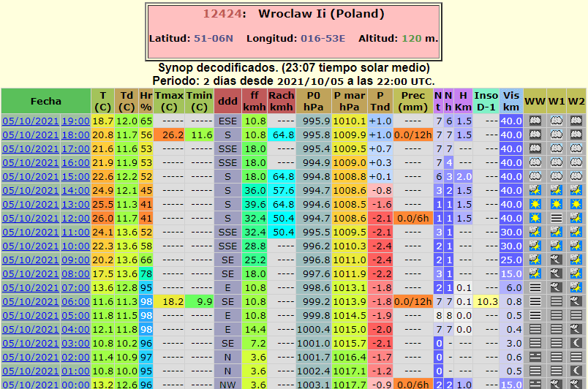Click the station pressure value 1000.4

[314, 329]
